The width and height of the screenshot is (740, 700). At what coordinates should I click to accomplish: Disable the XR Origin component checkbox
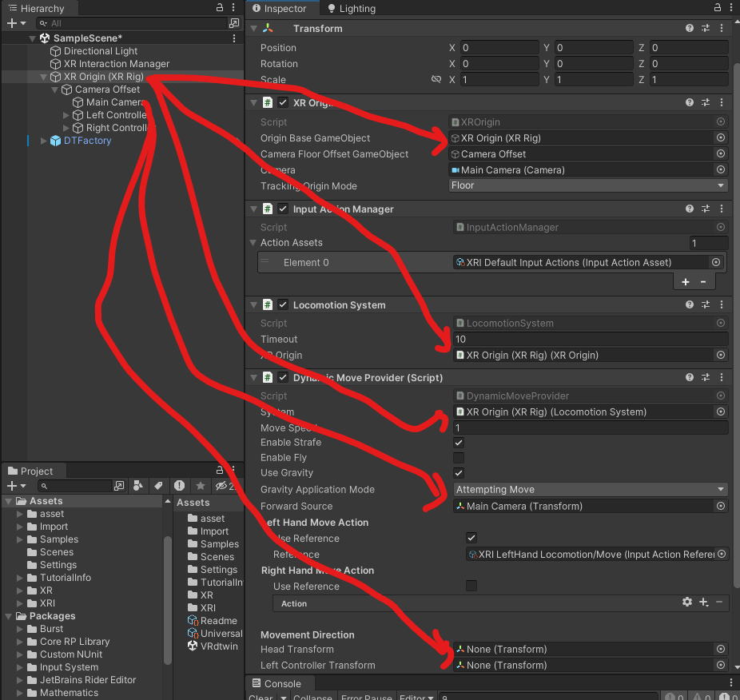(x=283, y=102)
